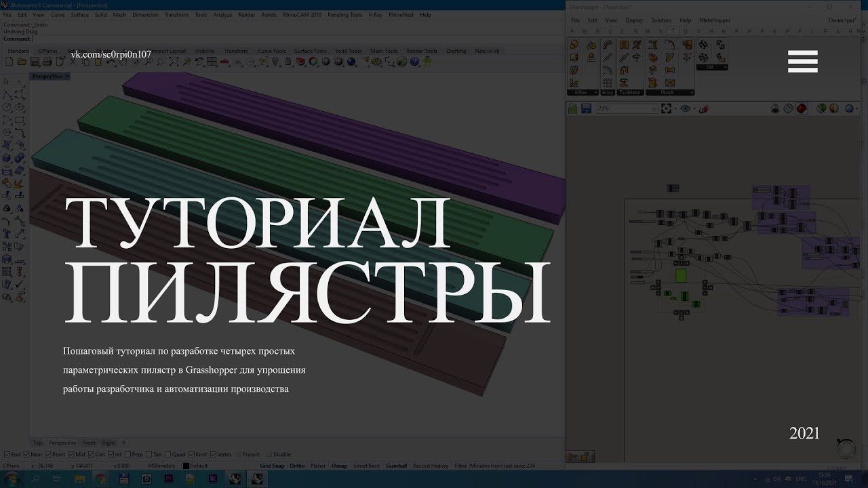
Task: Select the Pan hand tool in Rhino
Action: [x=123, y=62]
